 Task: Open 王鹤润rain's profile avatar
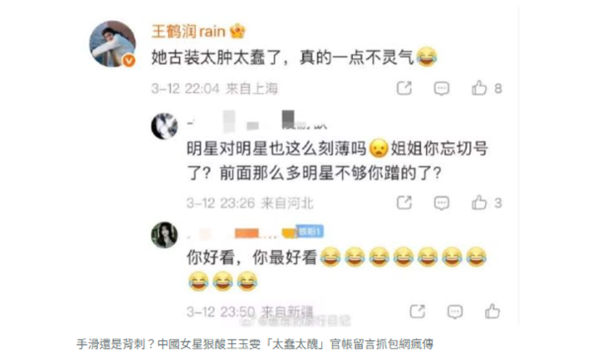coord(112,44)
